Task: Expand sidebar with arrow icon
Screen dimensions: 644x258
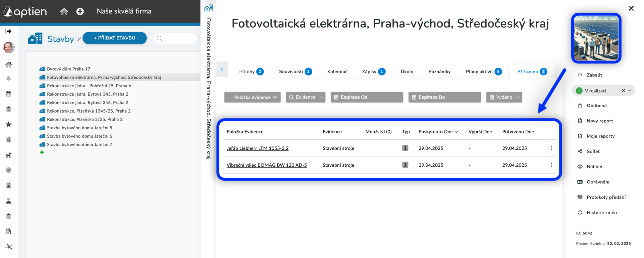Action: click(x=9, y=31)
